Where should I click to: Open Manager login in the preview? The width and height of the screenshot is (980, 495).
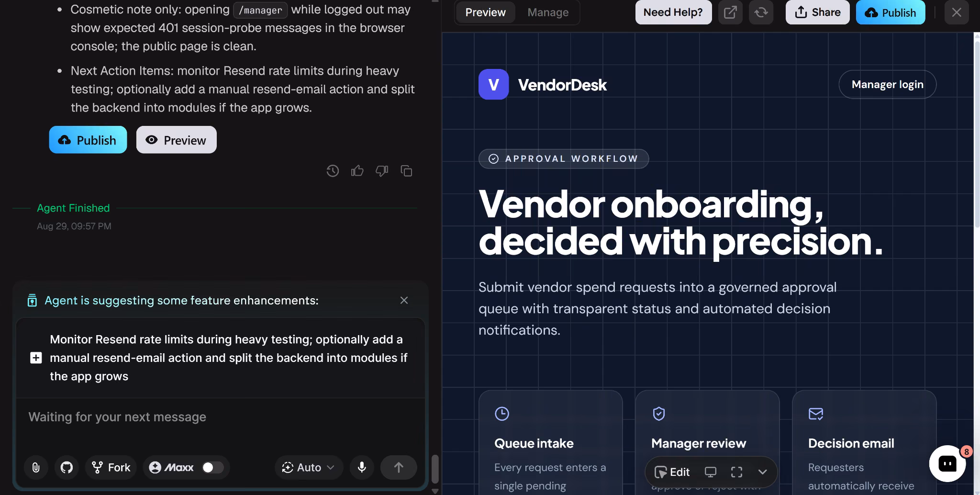888,84
